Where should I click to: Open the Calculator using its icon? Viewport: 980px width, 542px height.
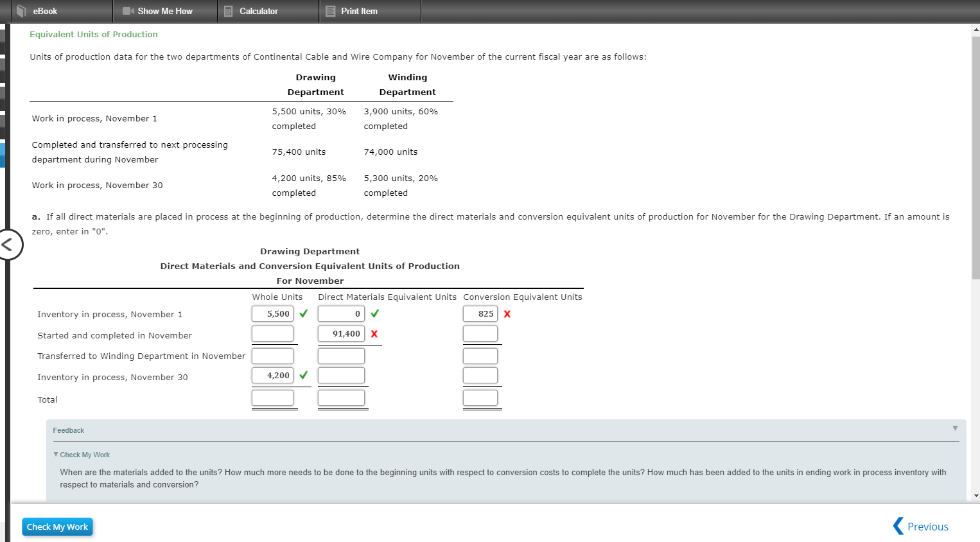pyautogui.click(x=229, y=11)
